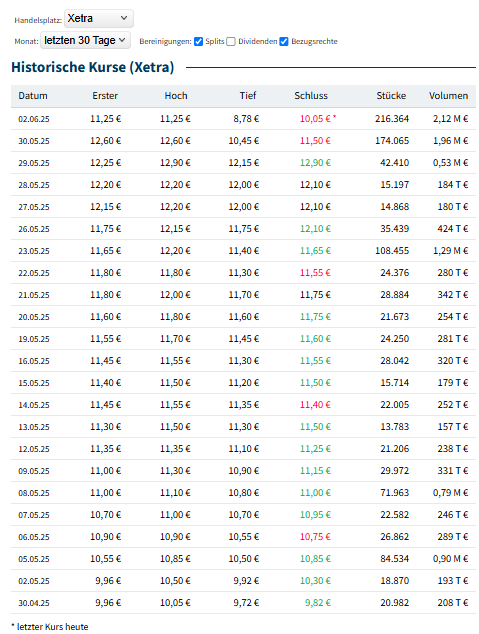Select the date 16.05.25
Screen dimensions: 479x634
34,361
